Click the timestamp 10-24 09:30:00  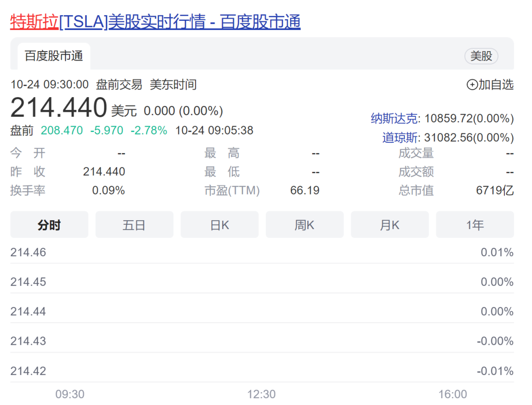tap(50, 85)
